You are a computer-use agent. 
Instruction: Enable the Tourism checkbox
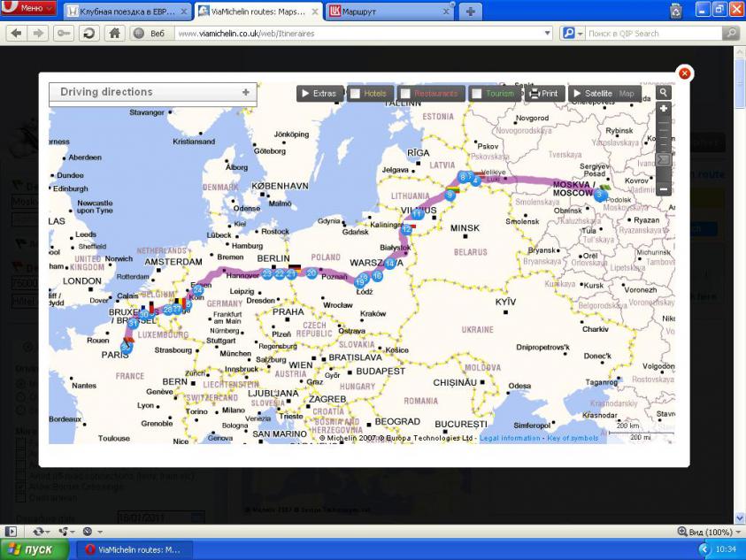(477, 94)
